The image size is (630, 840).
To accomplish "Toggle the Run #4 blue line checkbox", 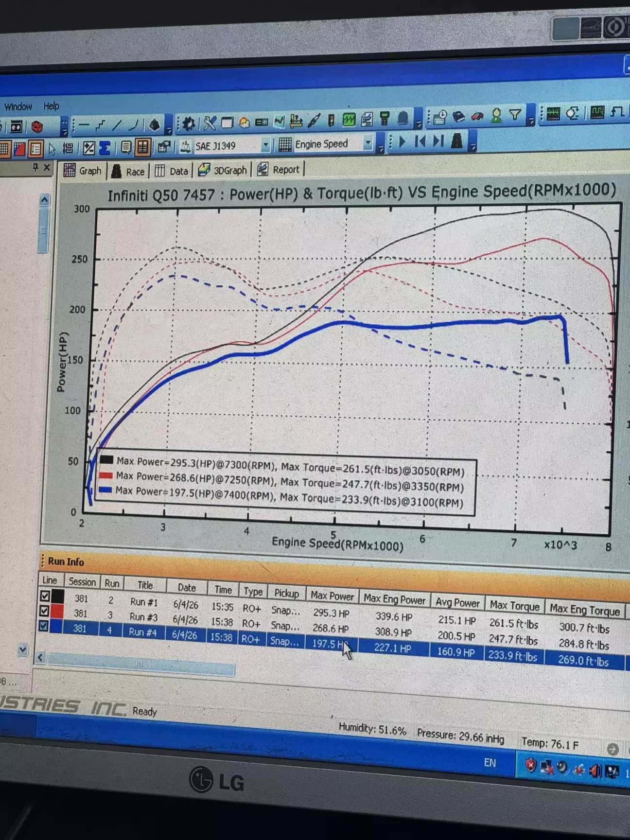I will (44, 626).
